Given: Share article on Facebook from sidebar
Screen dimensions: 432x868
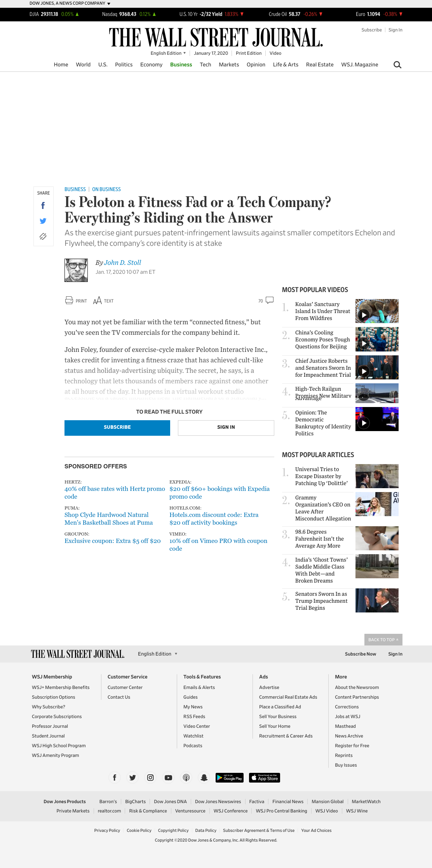Looking at the screenshot, I should point(43,205).
